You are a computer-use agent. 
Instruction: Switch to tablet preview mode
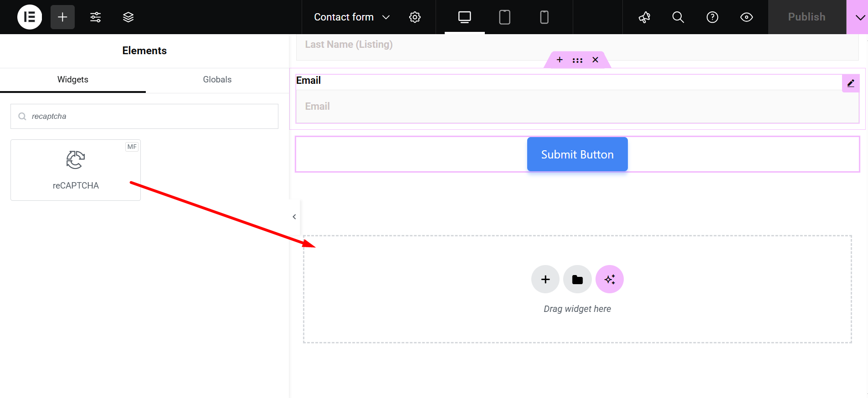[x=504, y=17]
